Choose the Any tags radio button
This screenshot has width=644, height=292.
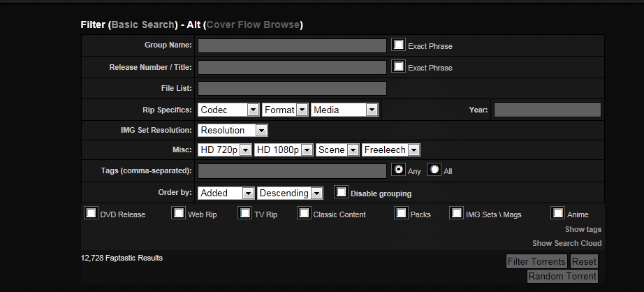coord(398,170)
